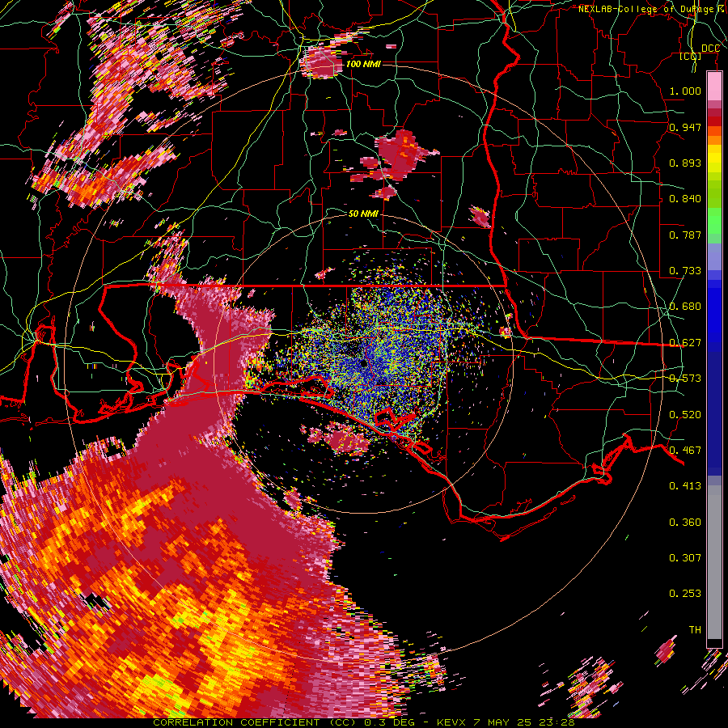
Task: Click the Correlation Coefficient caption at bottom
Action: 364,722
